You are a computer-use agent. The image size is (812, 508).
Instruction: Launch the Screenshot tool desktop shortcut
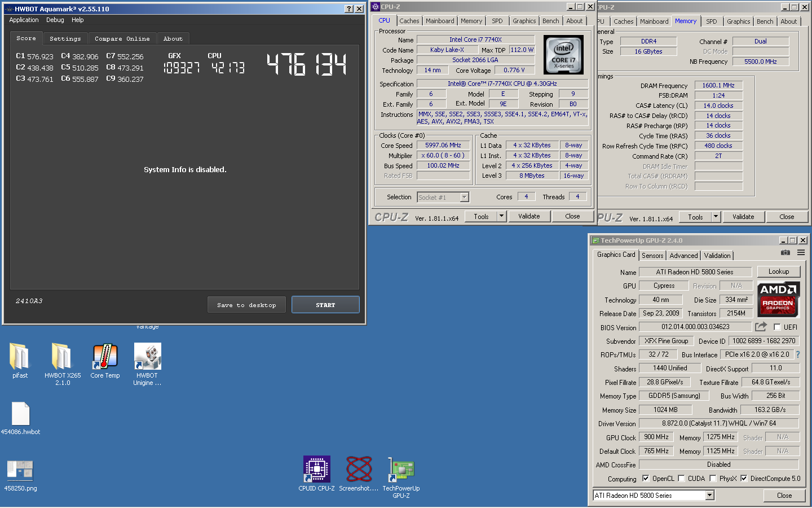(x=359, y=474)
